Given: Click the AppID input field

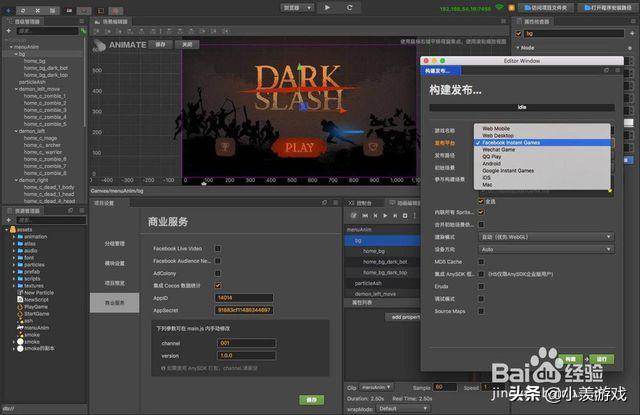Looking at the screenshot, I should [x=244, y=298].
